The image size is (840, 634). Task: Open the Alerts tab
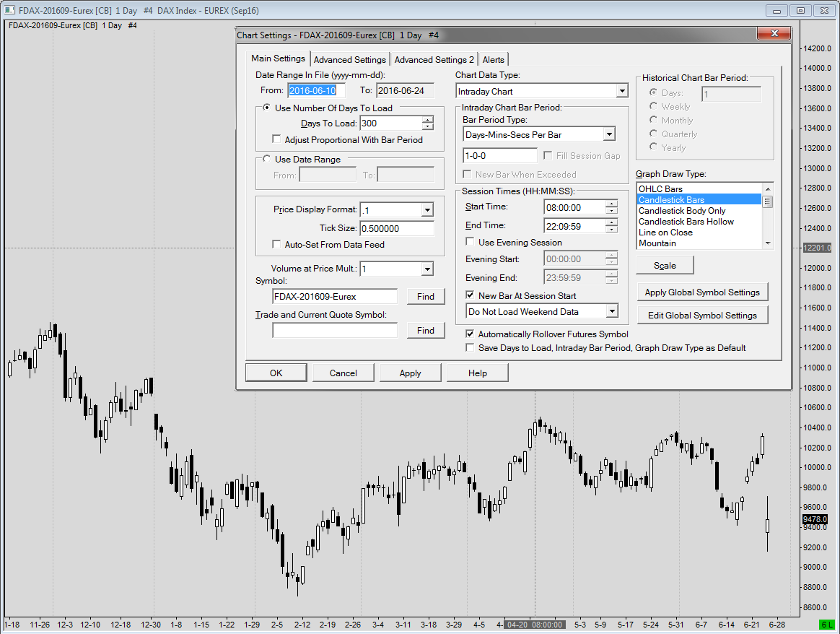point(494,60)
